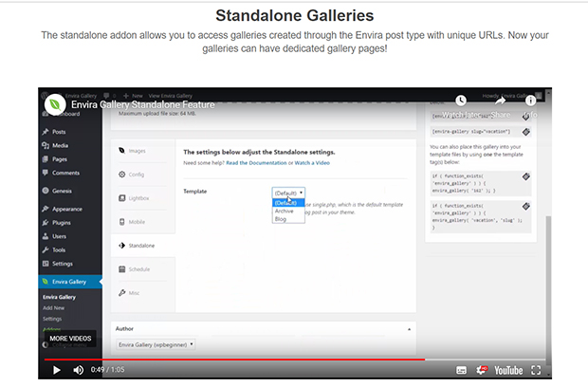Switch to the Lightbox settings tab
The height and width of the screenshot is (387, 588).
tap(143, 198)
